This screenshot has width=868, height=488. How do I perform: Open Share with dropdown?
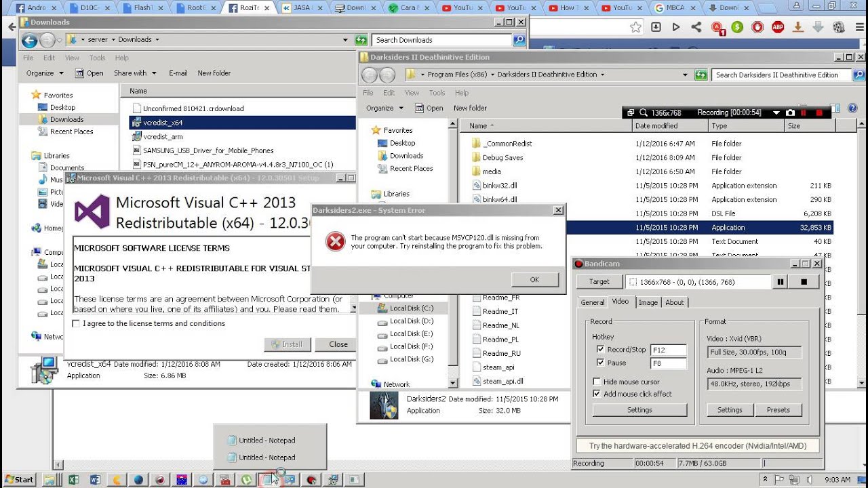pyautogui.click(x=135, y=73)
